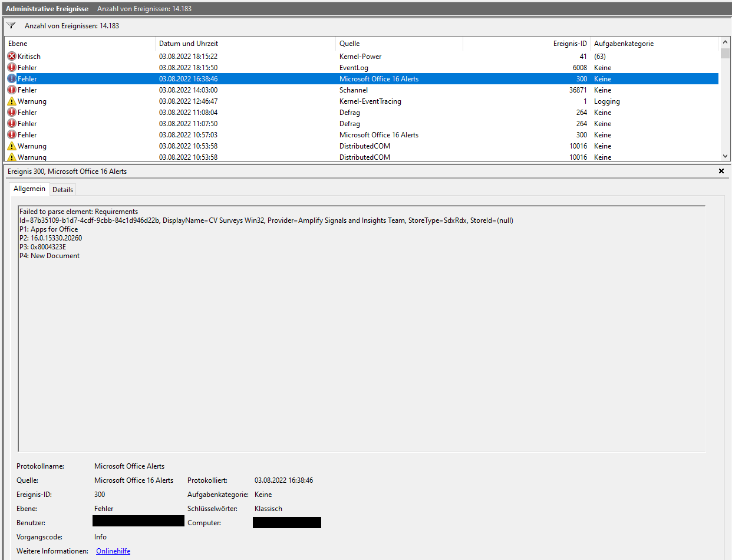The height and width of the screenshot is (560, 732).
Task: Click error icon of EventLog 6008 row
Action: pyautogui.click(x=12, y=68)
